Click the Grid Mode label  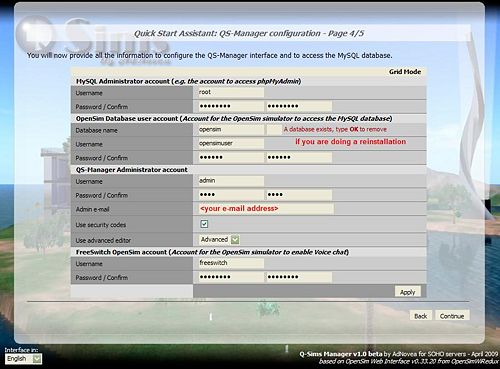tap(405, 72)
